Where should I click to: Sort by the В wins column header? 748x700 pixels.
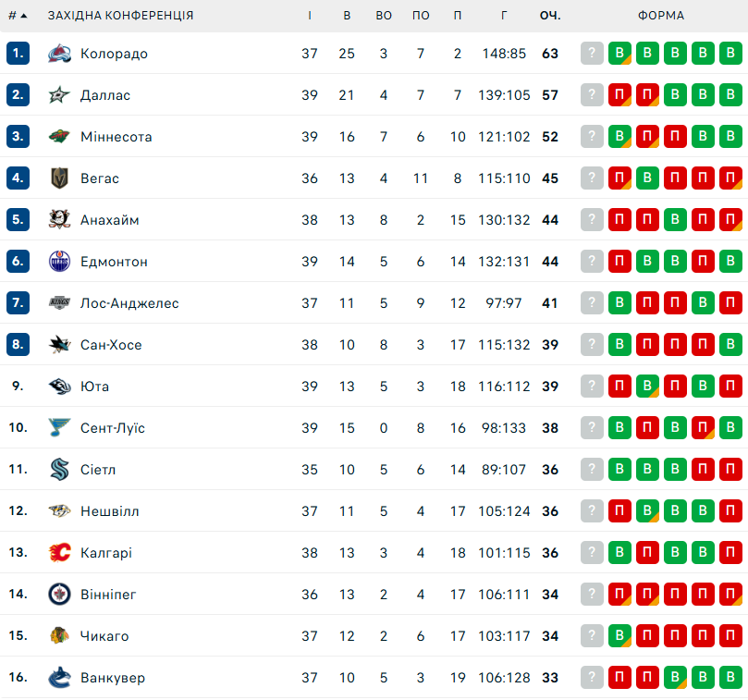click(x=347, y=16)
